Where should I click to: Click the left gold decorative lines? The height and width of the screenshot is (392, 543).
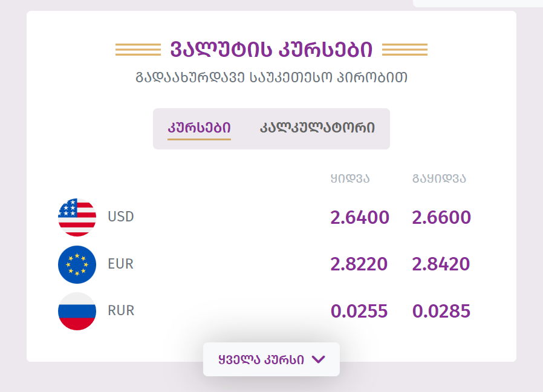[x=138, y=50]
